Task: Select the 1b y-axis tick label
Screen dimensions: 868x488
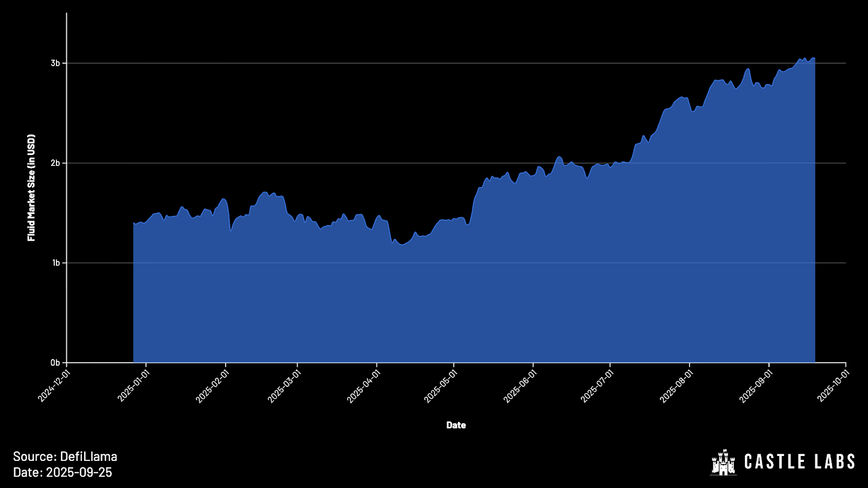Action: coord(55,263)
